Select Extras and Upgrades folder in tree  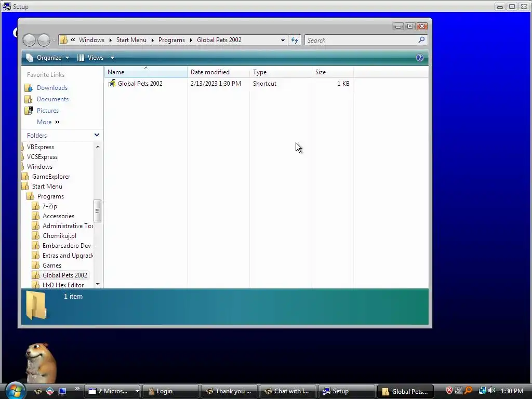[x=68, y=255]
